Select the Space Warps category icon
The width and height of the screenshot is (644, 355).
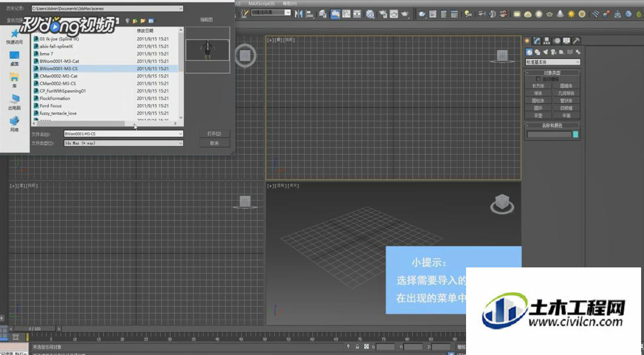570,52
